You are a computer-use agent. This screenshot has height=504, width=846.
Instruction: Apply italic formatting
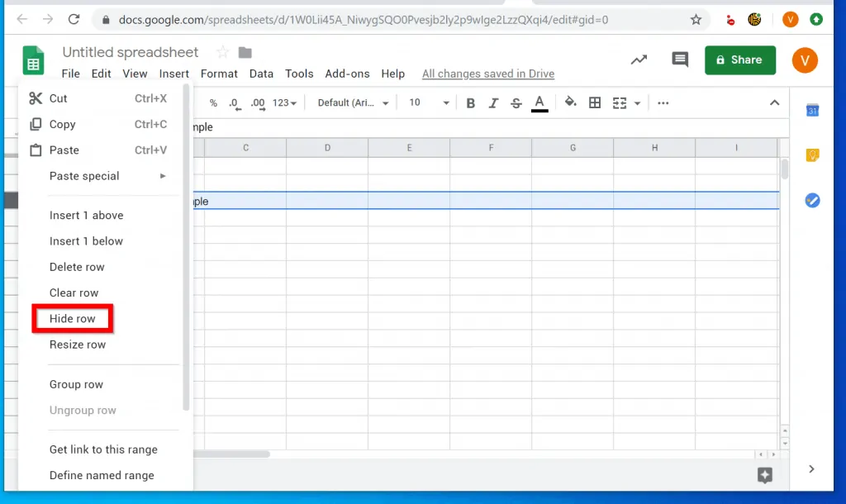click(x=493, y=102)
